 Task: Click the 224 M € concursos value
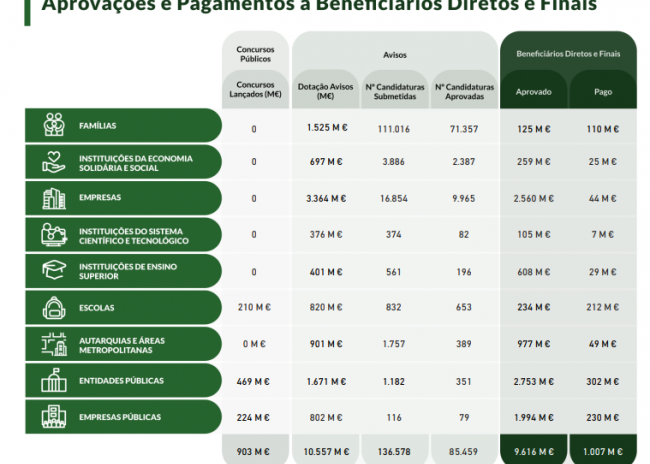coord(253,418)
